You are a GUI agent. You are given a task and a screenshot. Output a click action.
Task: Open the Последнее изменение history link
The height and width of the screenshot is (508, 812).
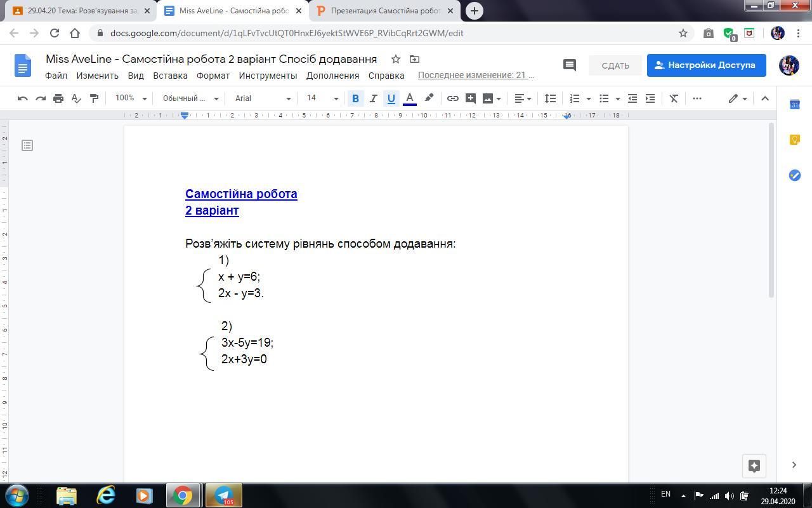coord(475,76)
